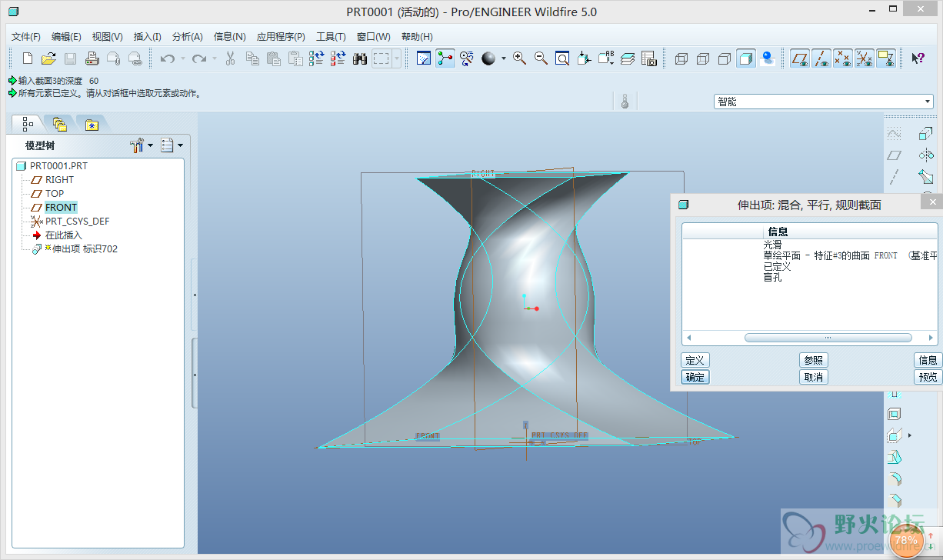
Task: Click the Cut scissors icon
Action: [230, 58]
